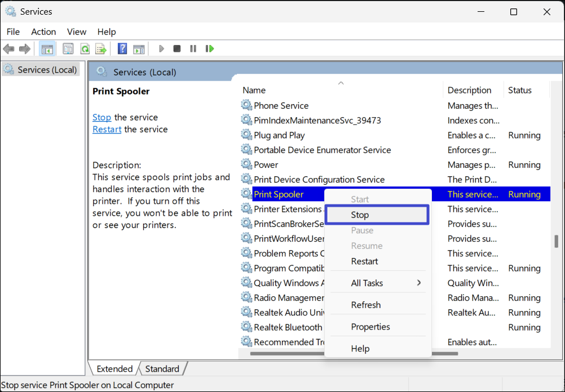The height and width of the screenshot is (392, 565).
Task: Select Services (Local) in the console tree
Action: (47, 70)
